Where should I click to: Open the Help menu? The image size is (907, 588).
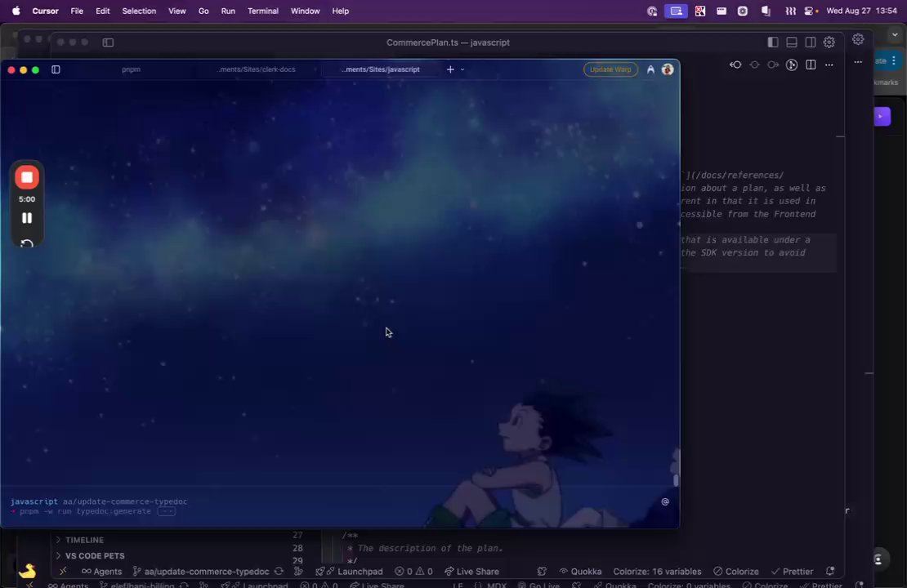tap(340, 11)
